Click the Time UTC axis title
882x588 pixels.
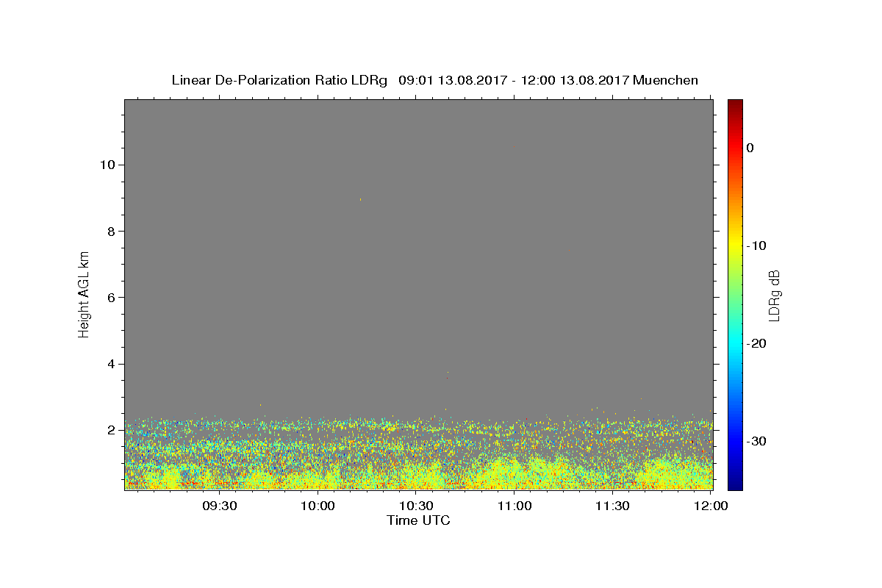[x=419, y=520]
